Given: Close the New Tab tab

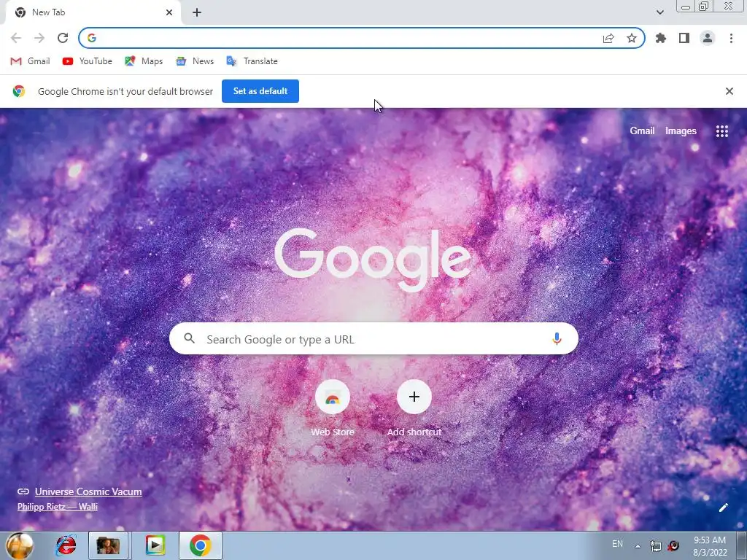Looking at the screenshot, I should pyautogui.click(x=169, y=12).
